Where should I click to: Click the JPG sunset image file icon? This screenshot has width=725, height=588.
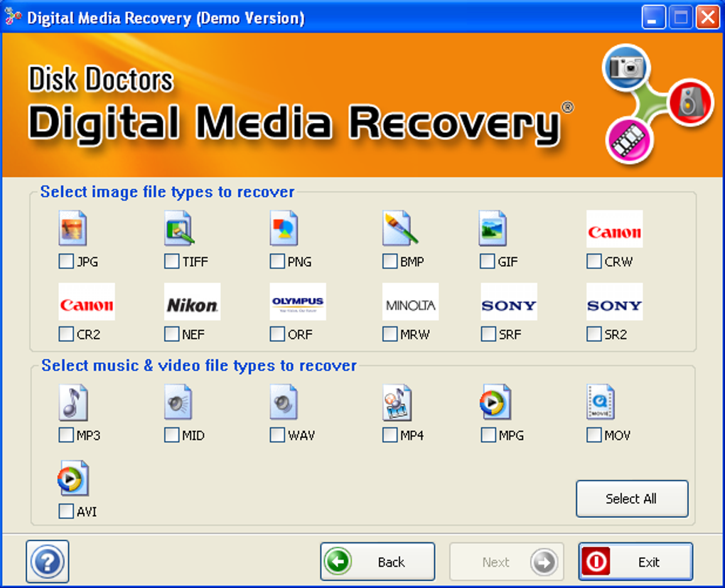click(72, 228)
